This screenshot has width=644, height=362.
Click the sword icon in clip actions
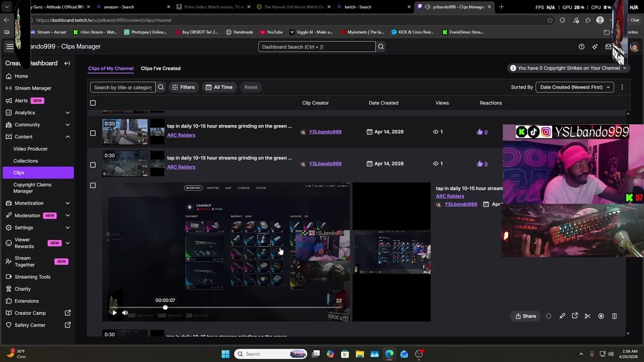point(562,316)
